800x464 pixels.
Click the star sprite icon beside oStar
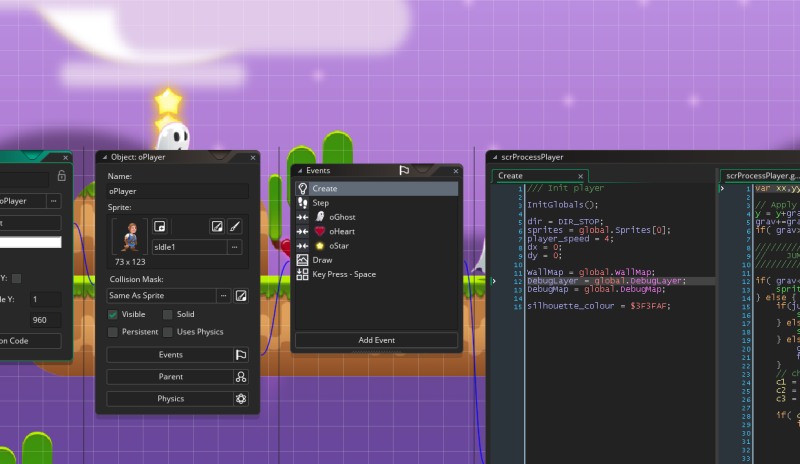(x=320, y=246)
